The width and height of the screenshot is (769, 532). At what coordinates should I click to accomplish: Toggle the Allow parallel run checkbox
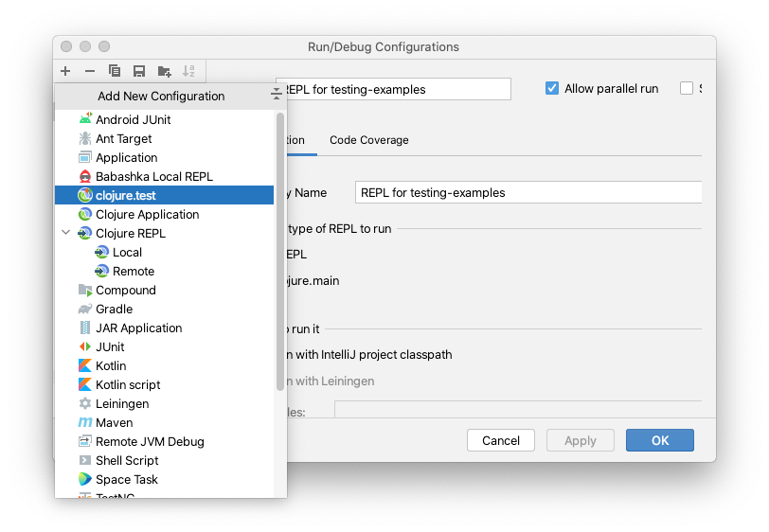point(552,88)
